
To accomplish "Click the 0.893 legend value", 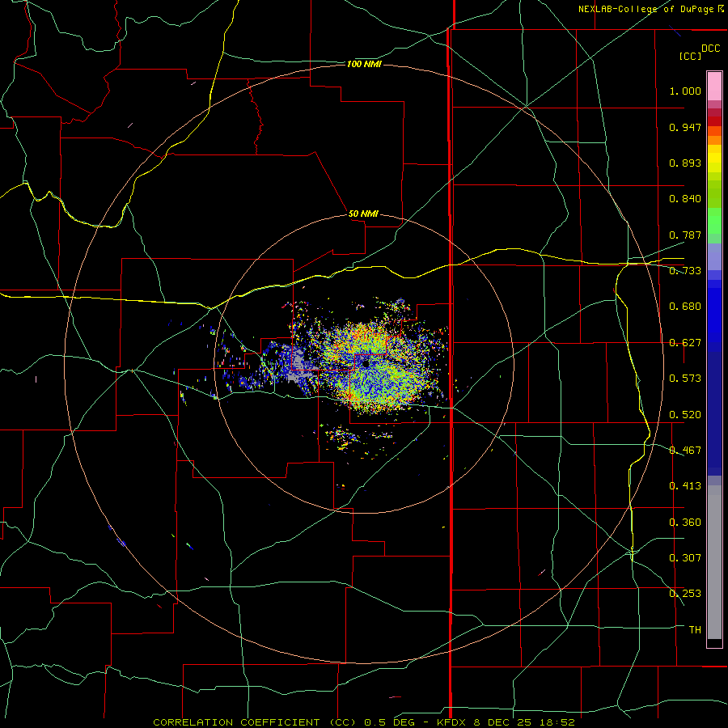I will [685, 163].
